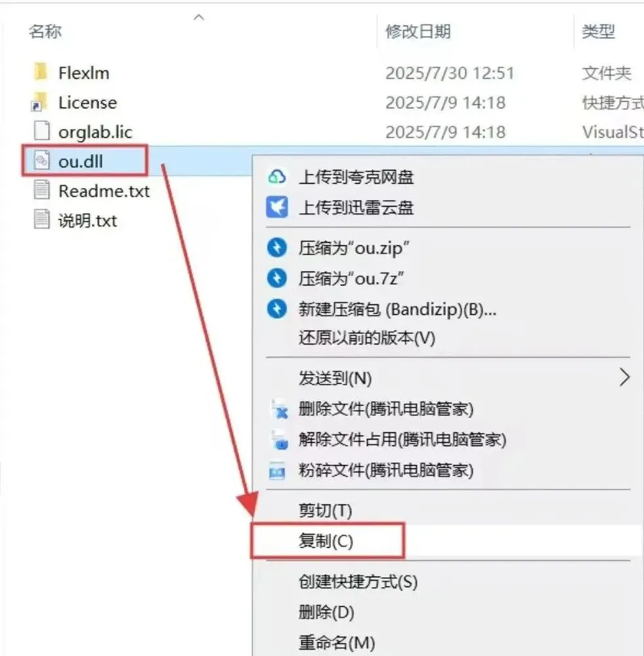Click the ou.dll file icon
644x656 pixels.
(x=41, y=161)
